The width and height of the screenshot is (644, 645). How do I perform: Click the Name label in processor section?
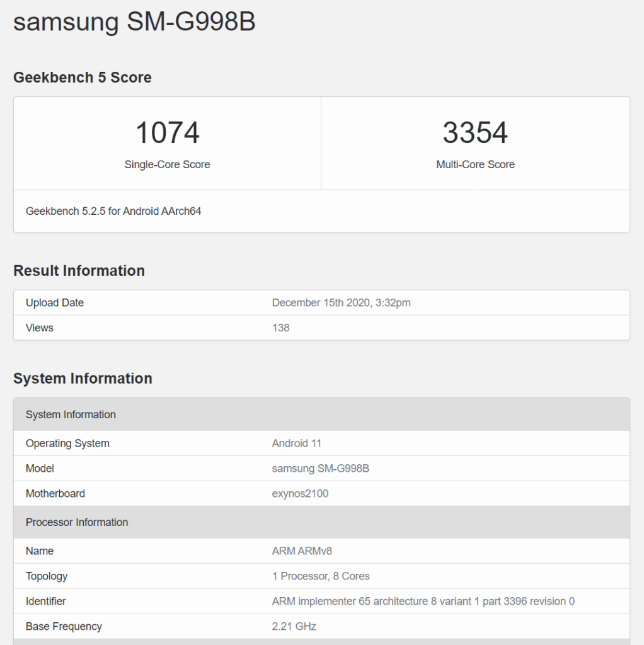(x=40, y=551)
